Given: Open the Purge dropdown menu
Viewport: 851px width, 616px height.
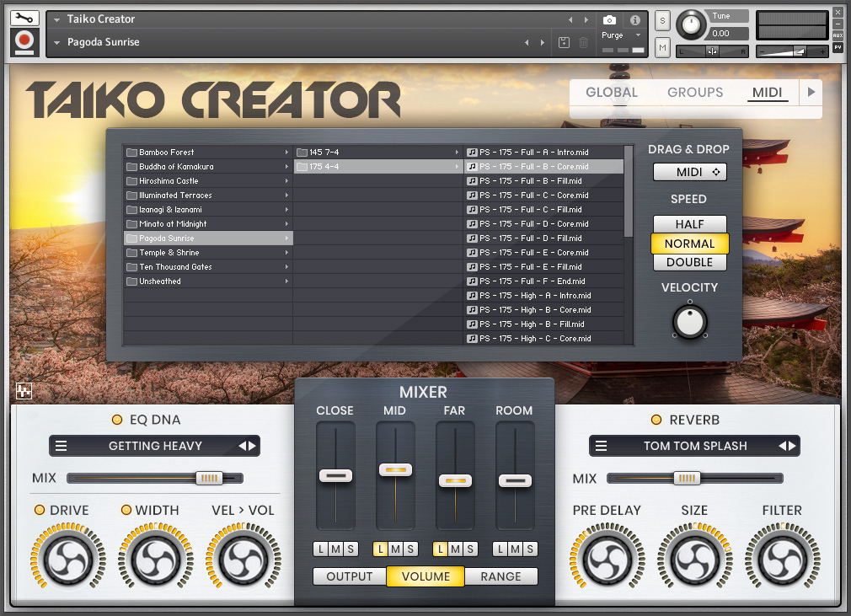Looking at the screenshot, I should click(x=622, y=35).
